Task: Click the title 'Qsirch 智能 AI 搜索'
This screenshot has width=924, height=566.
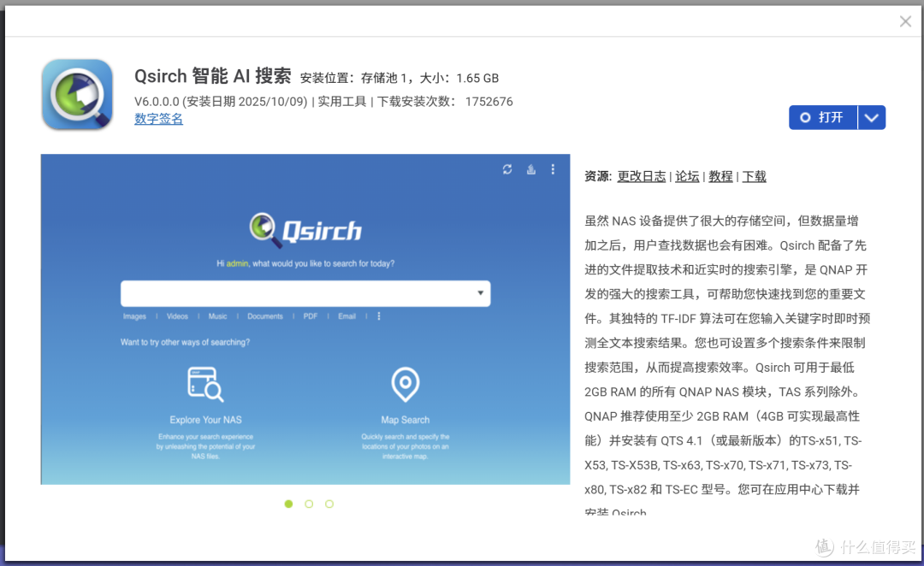Action: 213,76
